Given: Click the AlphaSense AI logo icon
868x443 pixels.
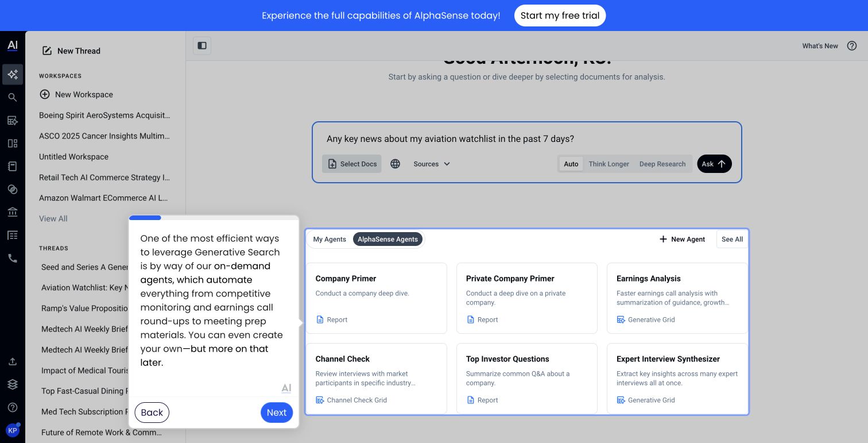Looking at the screenshot, I should pyautogui.click(x=13, y=46).
